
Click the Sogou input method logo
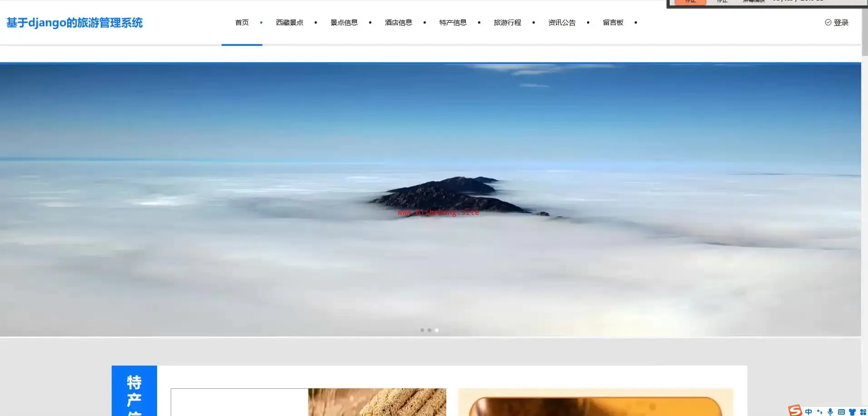coord(795,411)
